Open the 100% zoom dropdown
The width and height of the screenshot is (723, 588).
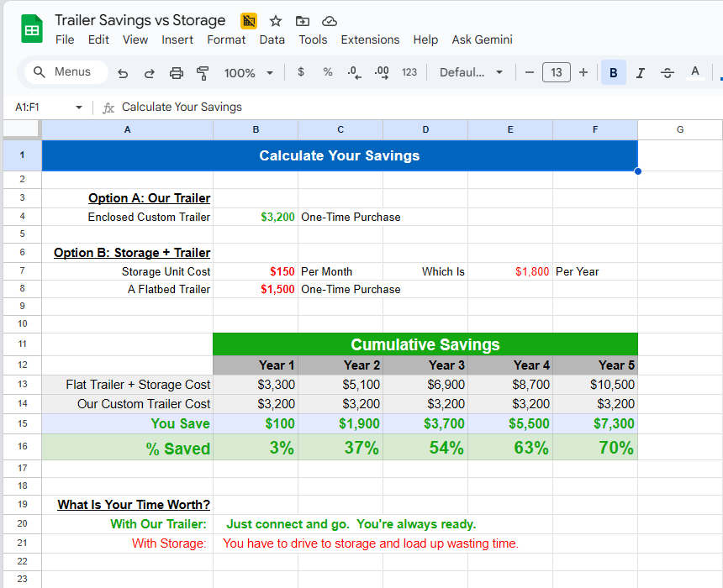pyautogui.click(x=248, y=73)
